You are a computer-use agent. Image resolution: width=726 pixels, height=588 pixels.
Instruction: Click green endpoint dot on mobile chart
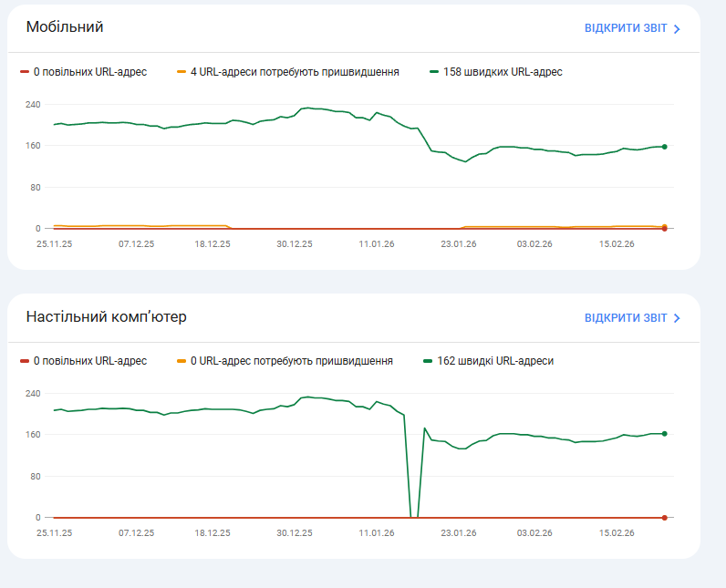pyautogui.click(x=664, y=147)
